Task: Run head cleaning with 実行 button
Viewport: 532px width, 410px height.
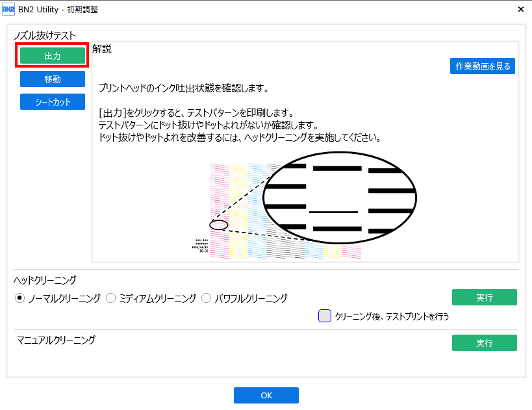Action: pos(484,298)
